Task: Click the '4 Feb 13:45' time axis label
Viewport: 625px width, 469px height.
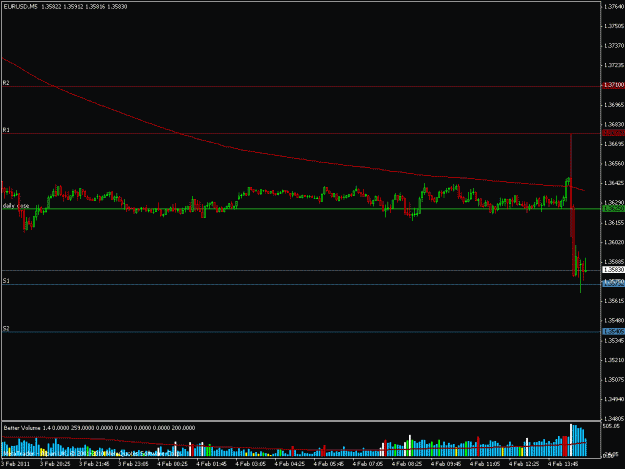Action: [563, 464]
